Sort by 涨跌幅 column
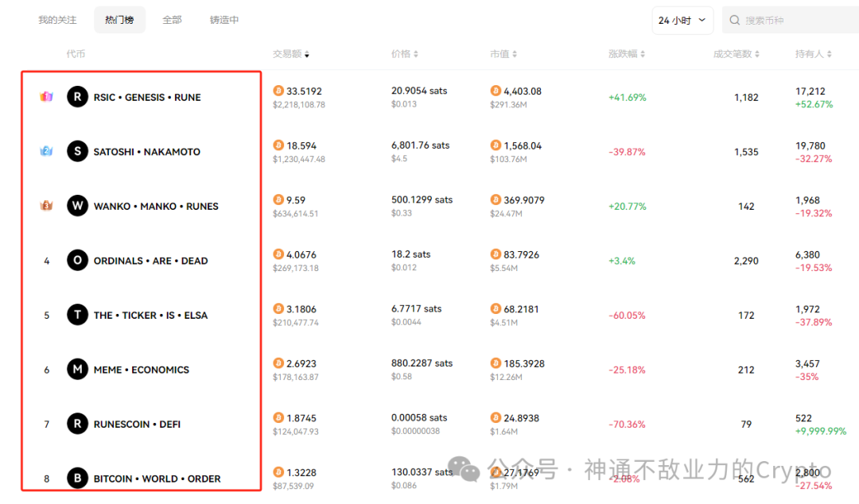The height and width of the screenshot is (504, 859). [x=626, y=54]
